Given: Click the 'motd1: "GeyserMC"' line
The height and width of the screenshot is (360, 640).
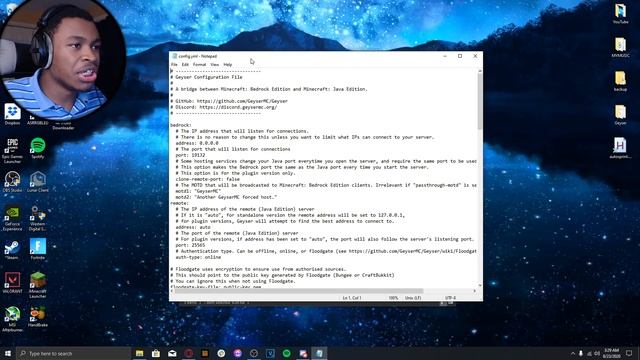Looking at the screenshot, I should point(198,191).
